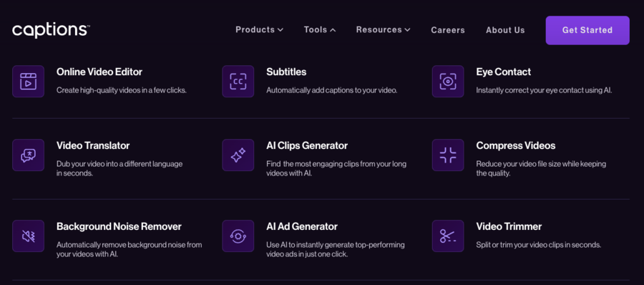Click the AI Clips Generator sparkle icon
Screen dimensions: 644x285
(x=238, y=155)
